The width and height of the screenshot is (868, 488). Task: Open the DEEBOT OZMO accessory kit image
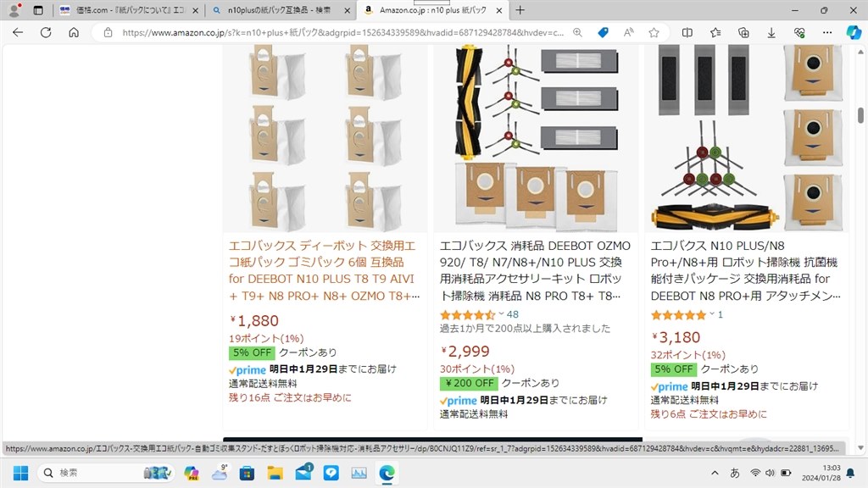536,138
